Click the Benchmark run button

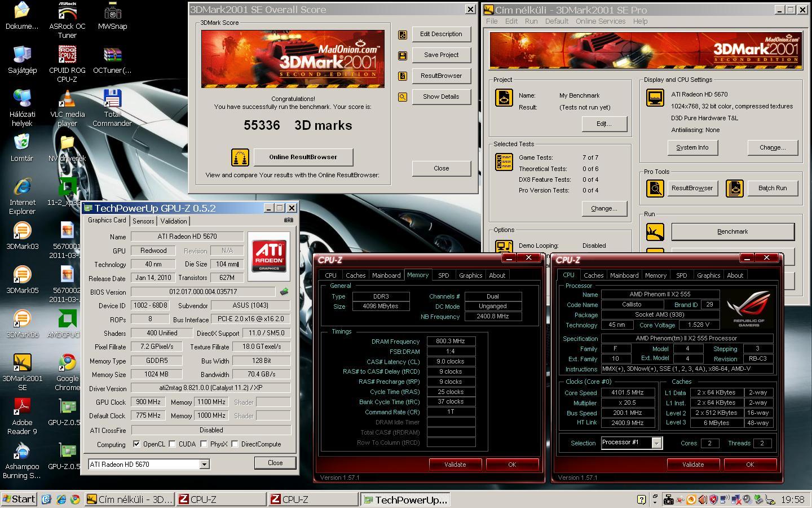pos(732,231)
